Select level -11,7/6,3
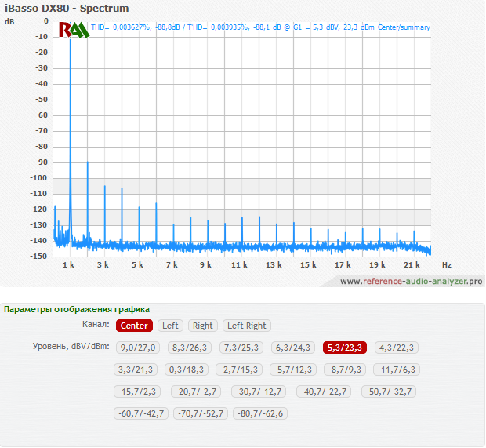The height and width of the screenshot is (448, 486). coord(397,370)
